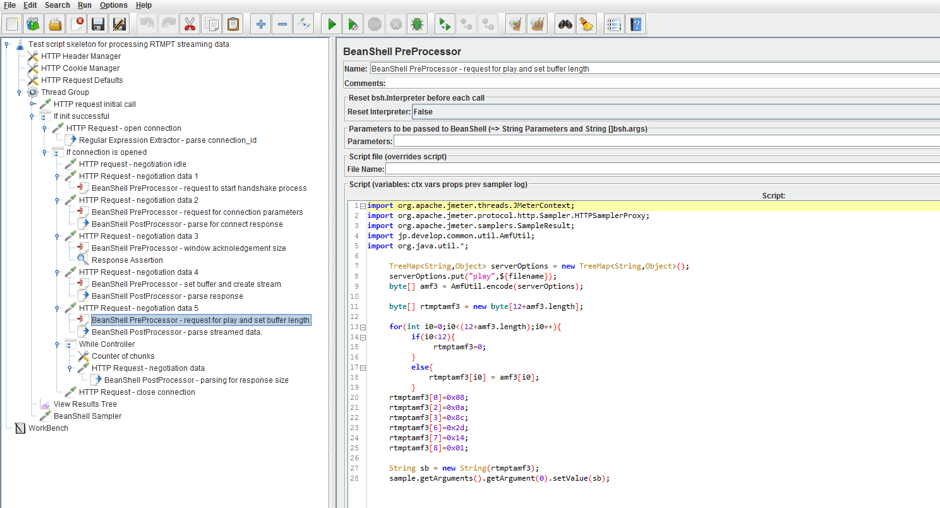Click the Remote Shutdown All icon
Viewport: 940px width, 508px height.
coord(489,25)
